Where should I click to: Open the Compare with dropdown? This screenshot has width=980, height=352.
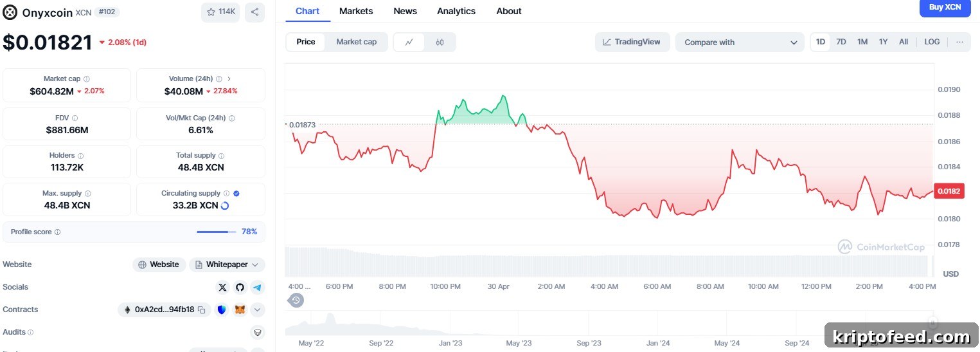tap(740, 42)
